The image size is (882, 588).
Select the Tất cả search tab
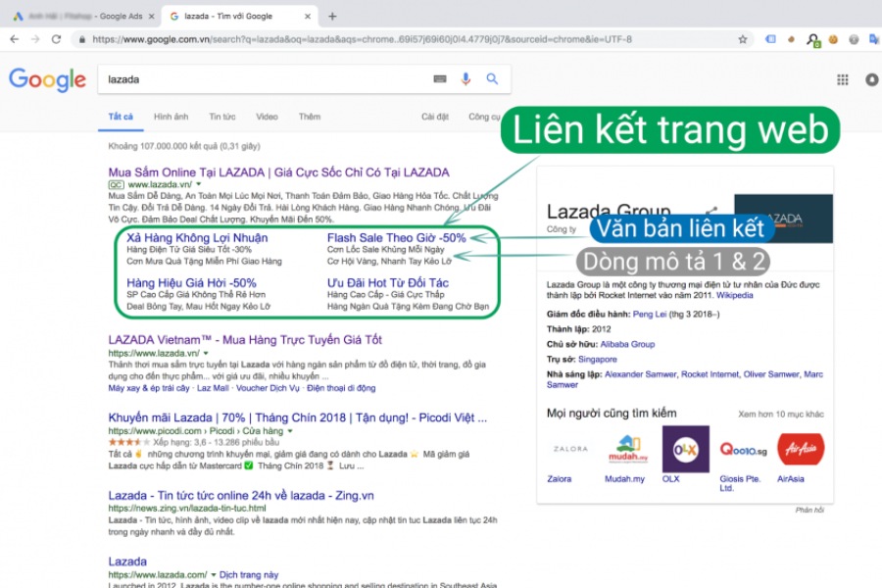121,117
